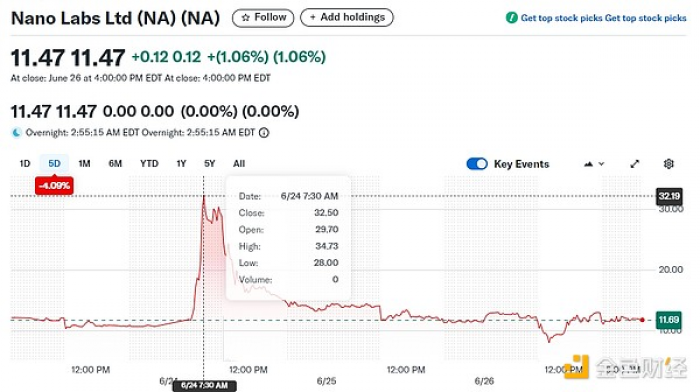Select the 1M range tab
The height and width of the screenshot is (392, 700).
tap(84, 163)
